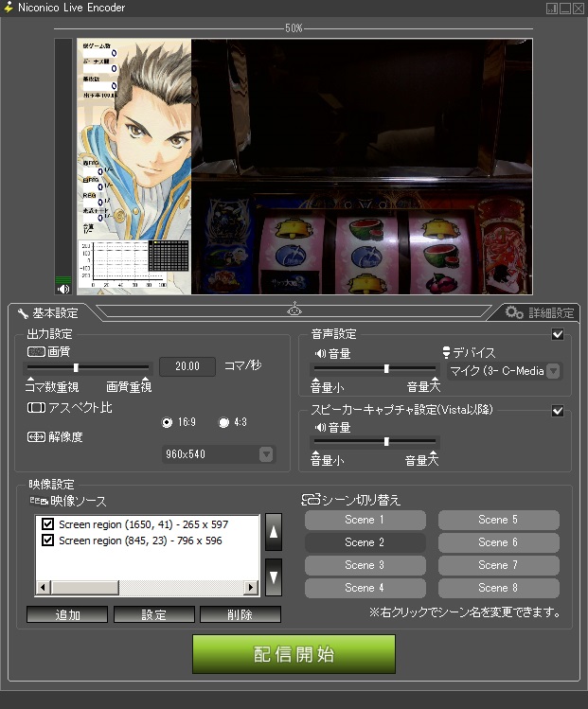Click the speaker capture 音量 slider handle
The width and height of the screenshot is (588, 709).
pyautogui.click(x=386, y=441)
